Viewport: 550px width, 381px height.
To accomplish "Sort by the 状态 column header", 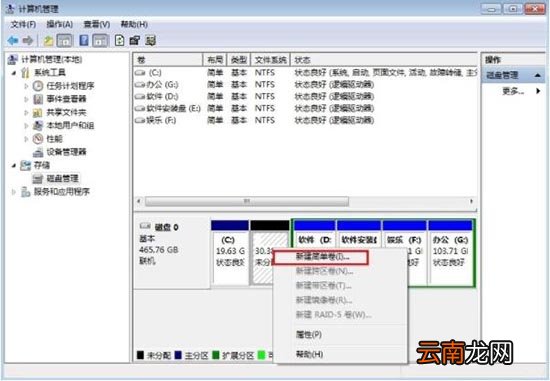I will 383,60.
